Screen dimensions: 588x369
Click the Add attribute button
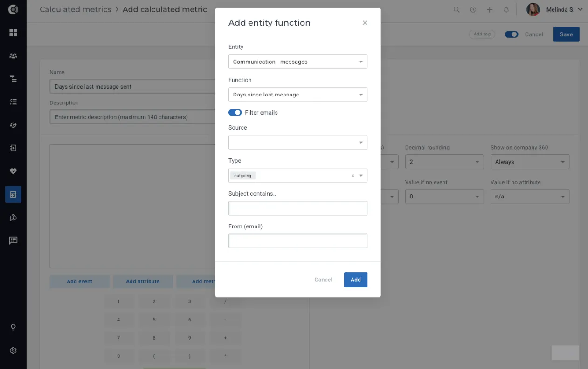coord(143,281)
